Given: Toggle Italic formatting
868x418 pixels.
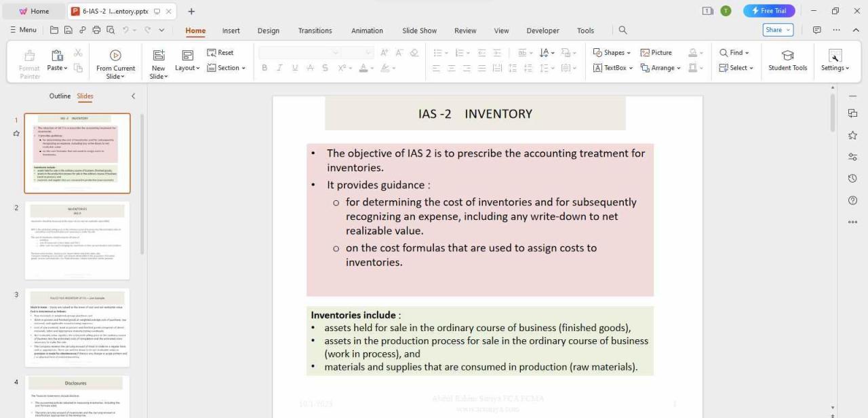Looking at the screenshot, I should click(279, 68).
